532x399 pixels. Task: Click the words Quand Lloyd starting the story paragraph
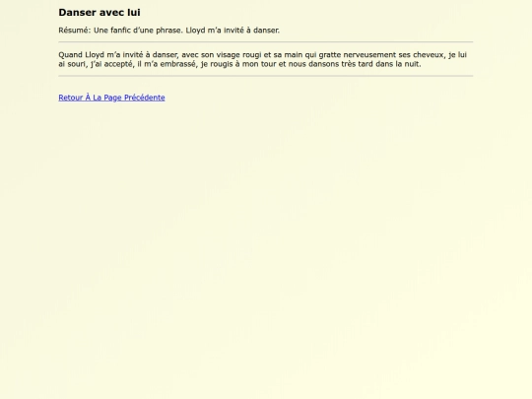[81, 55]
